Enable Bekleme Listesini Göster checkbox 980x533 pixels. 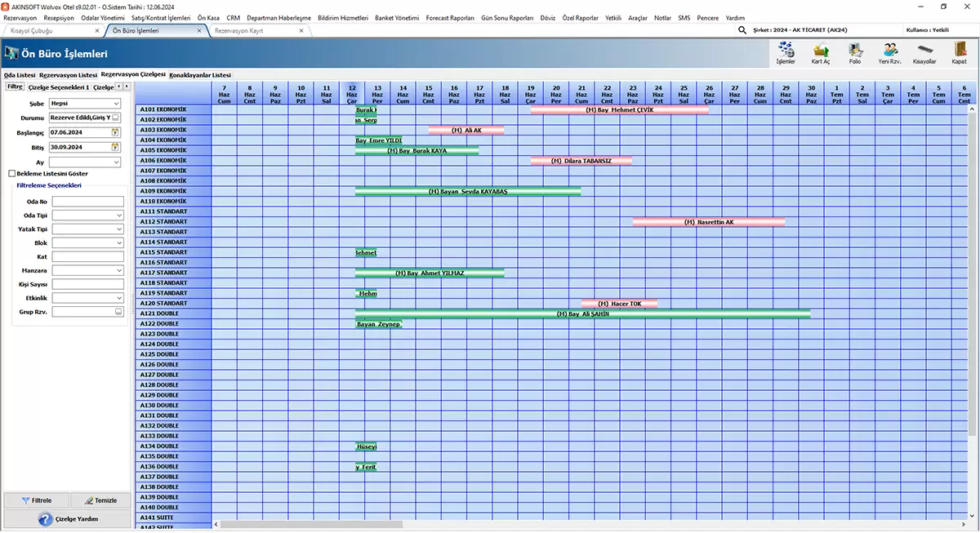[11, 174]
